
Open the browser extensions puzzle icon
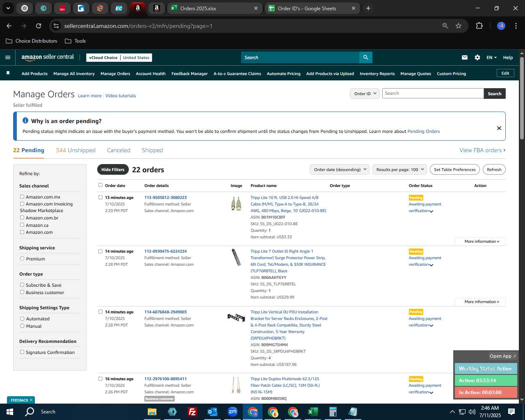[x=479, y=26]
